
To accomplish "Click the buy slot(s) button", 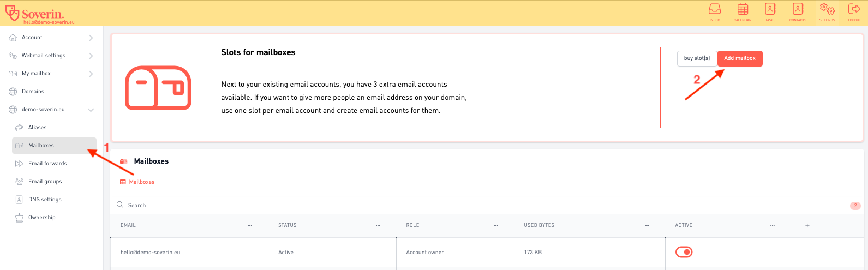I will point(697,58).
